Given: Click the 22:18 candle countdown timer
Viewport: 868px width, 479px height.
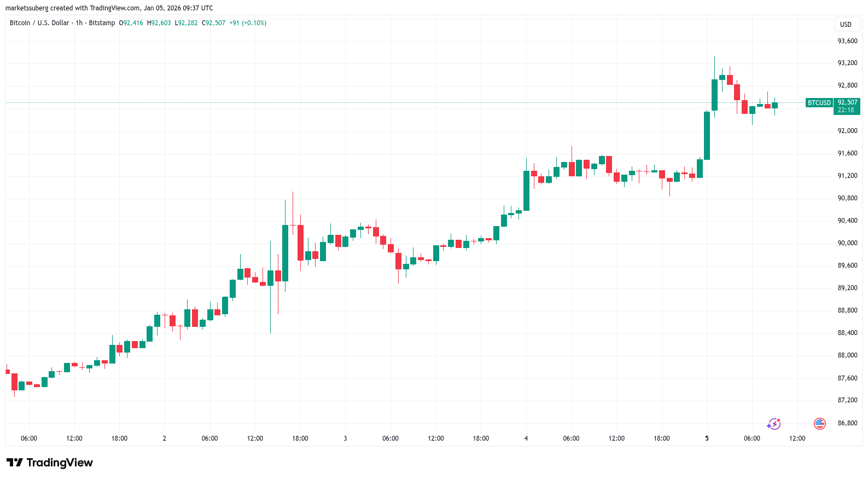Looking at the screenshot, I should click(x=846, y=110).
